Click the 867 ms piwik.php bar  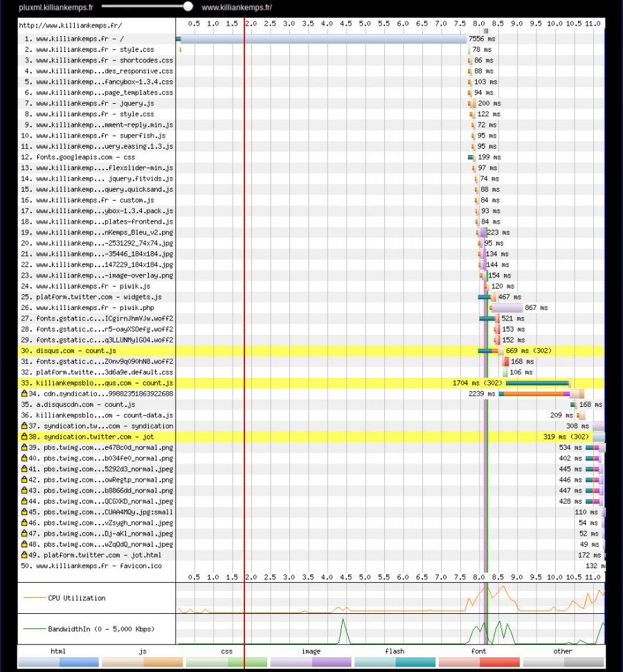coord(507,308)
